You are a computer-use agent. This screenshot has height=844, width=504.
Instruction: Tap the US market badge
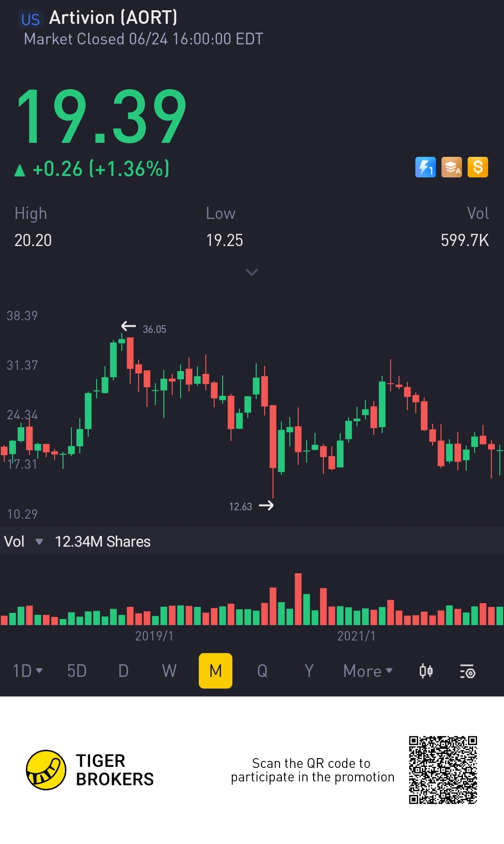[31, 19]
